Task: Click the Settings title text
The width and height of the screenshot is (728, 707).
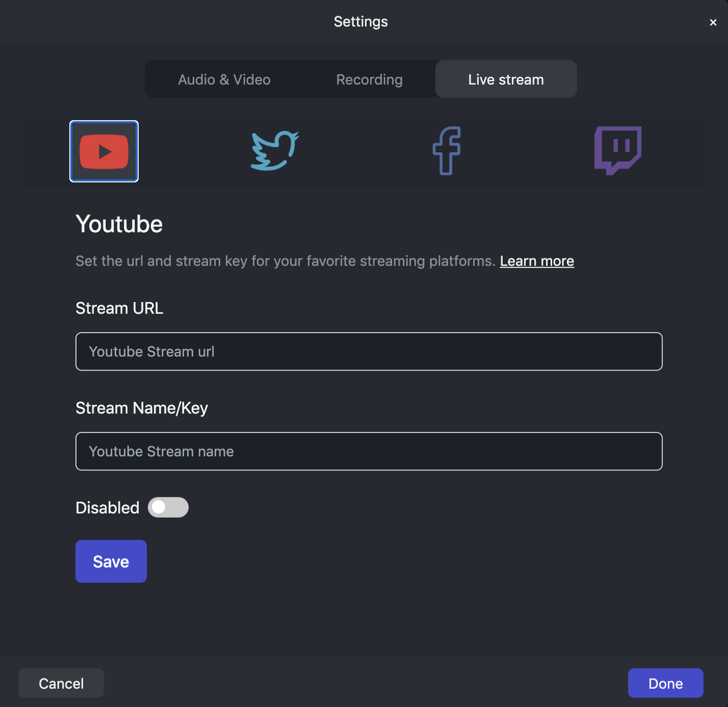Action: coord(361,22)
